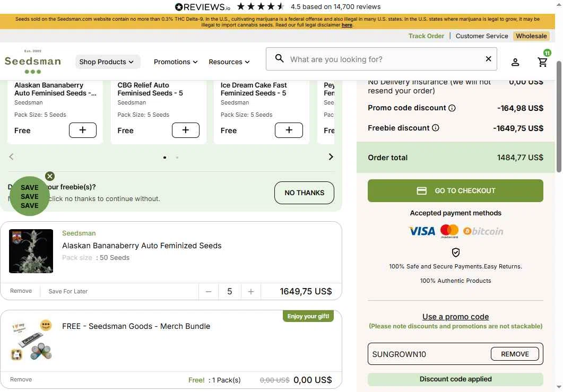Expand Promotions menu
This screenshot has height=392, width=563.
click(x=176, y=62)
